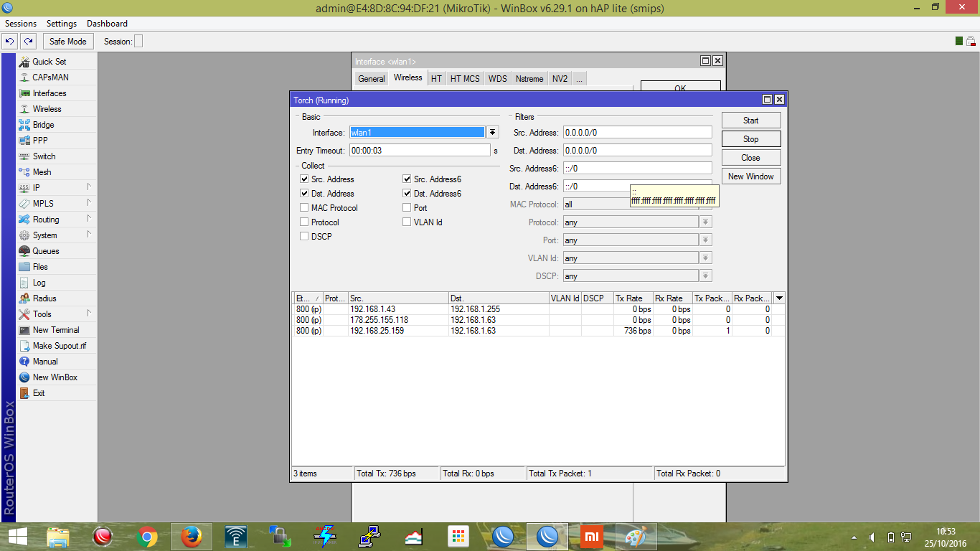The width and height of the screenshot is (980, 551).
Task: Click the Src. Address filter field
Action: 637,133
